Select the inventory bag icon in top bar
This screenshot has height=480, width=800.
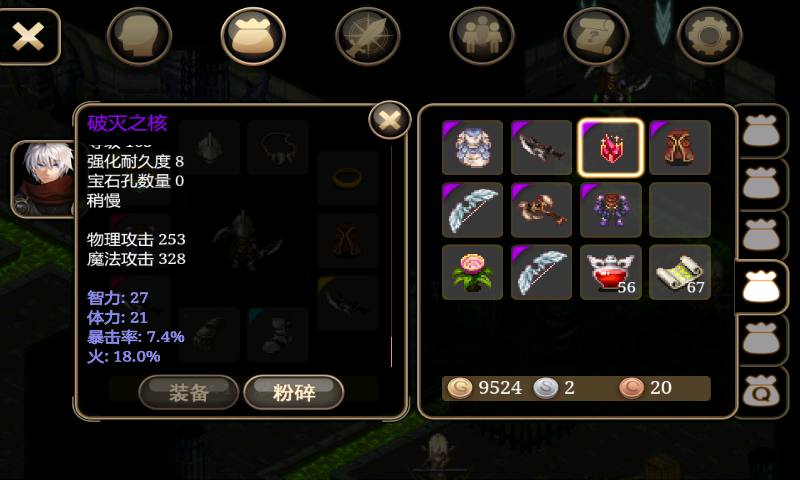[253, 36]
